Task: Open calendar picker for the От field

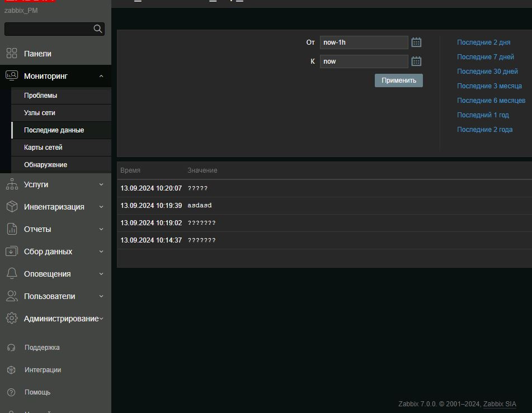Action: pyautogui.click(x=416, y=42)
